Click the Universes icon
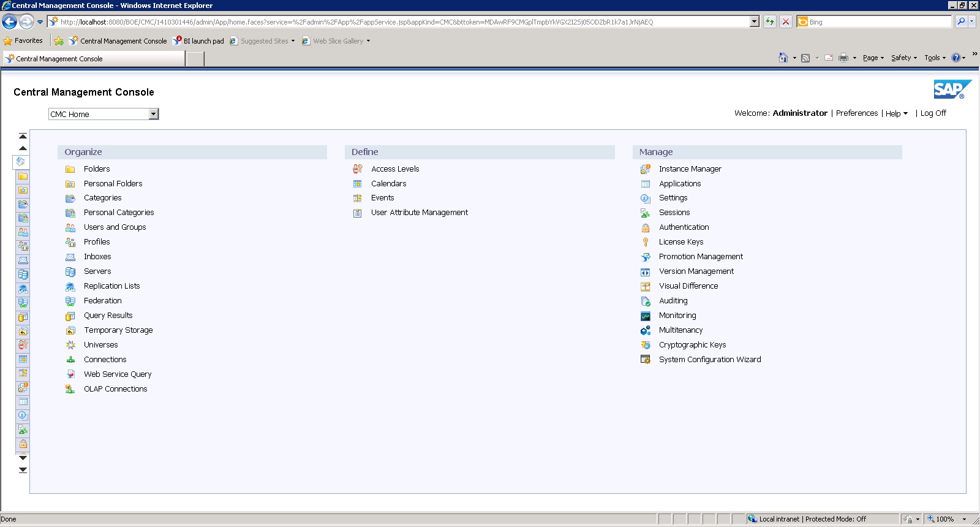This screenshot has height=527, width=980. tap(70, 345)
